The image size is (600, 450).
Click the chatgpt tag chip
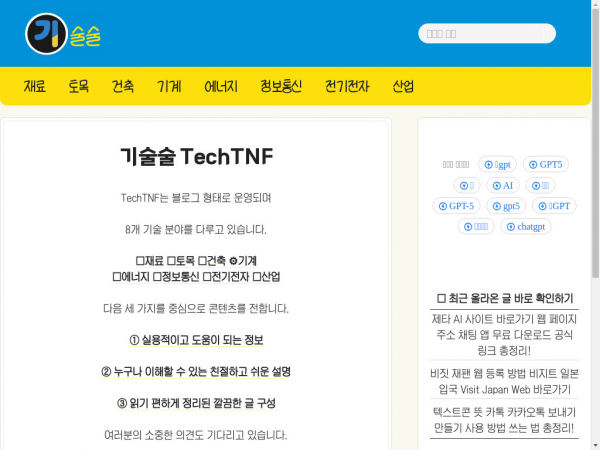coord(525,227)
